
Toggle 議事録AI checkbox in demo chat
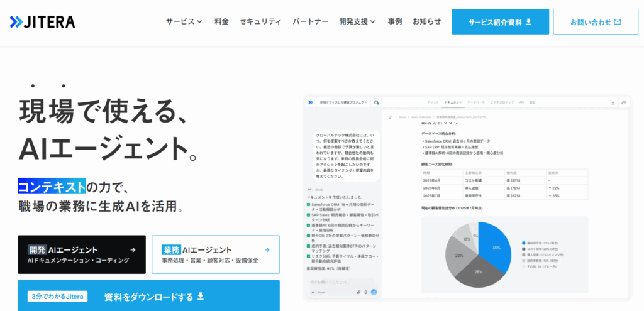coord(308,226)
